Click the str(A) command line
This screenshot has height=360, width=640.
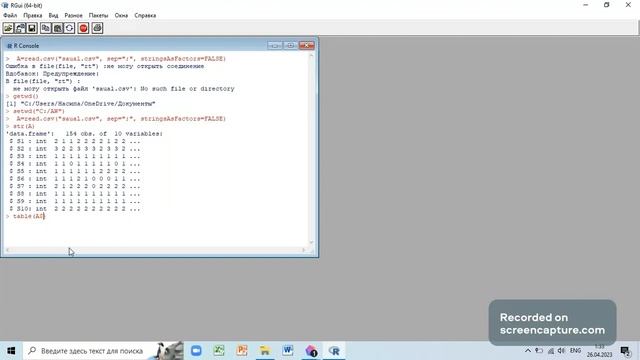(20, 126)
